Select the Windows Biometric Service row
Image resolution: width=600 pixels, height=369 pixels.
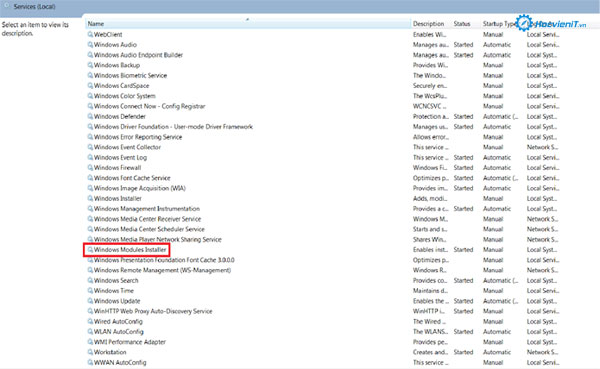point(130,75)
